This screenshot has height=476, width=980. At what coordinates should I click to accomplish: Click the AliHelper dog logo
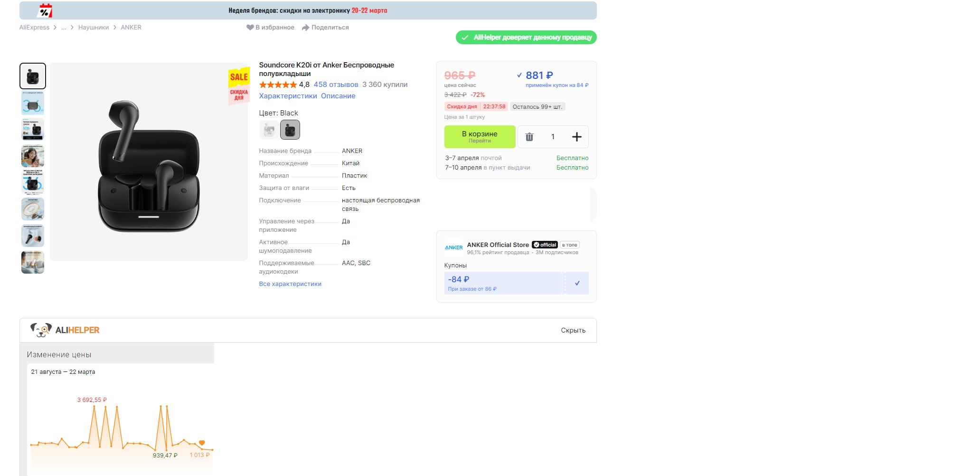41,330
